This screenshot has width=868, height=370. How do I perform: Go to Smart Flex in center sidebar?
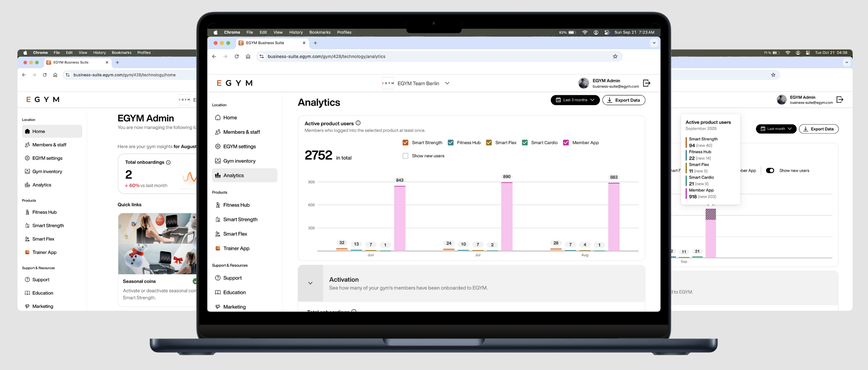point(235,234)
